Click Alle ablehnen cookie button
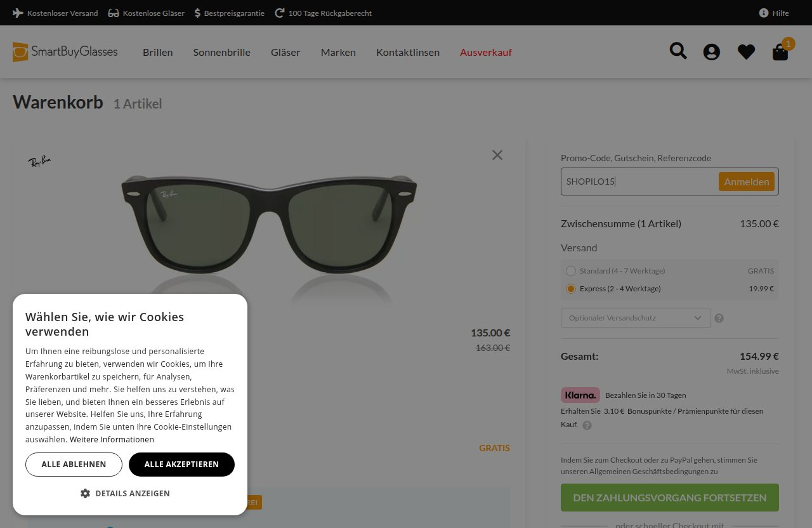Viewport: 812px width, 528px height. pos(74,465)
